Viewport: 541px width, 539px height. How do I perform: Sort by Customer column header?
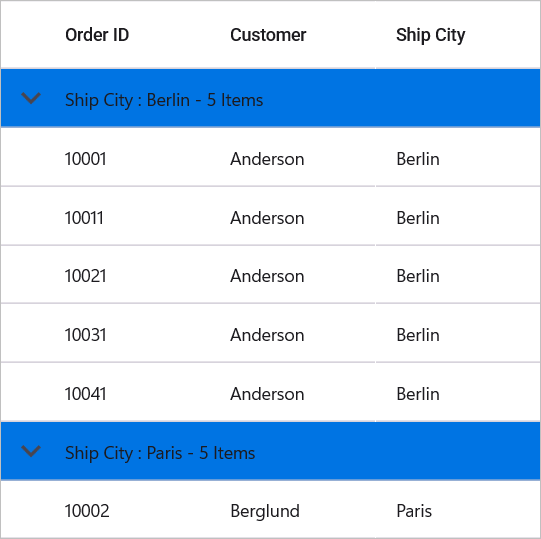point(268,35)
